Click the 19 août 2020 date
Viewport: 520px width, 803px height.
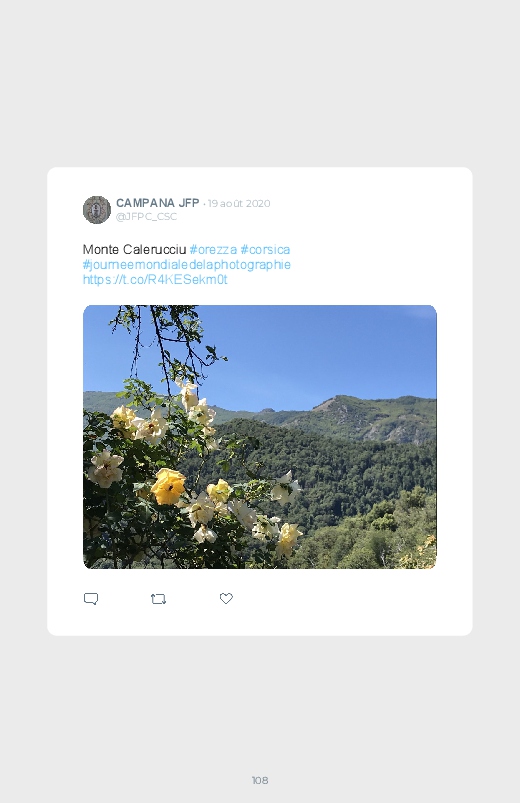[239, 203]
